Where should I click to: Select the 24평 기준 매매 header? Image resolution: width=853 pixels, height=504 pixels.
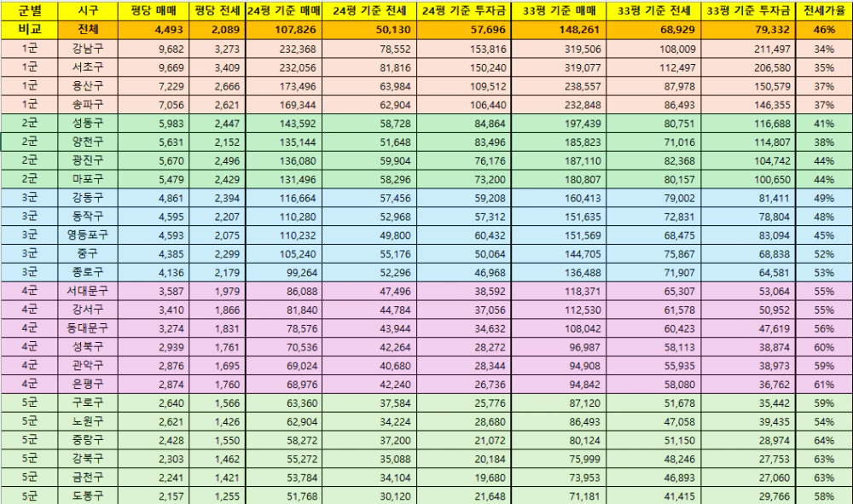tap(283, 11)
